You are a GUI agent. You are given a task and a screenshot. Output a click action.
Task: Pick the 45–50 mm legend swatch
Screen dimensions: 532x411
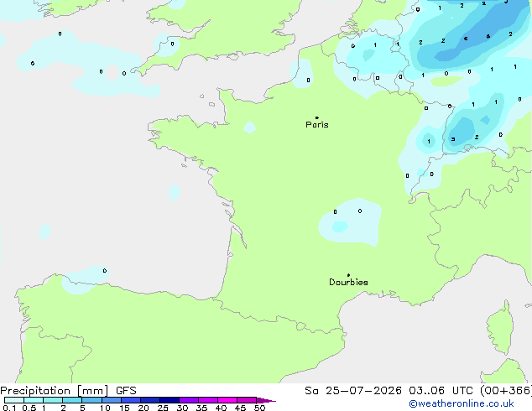(x=247, y=400)
